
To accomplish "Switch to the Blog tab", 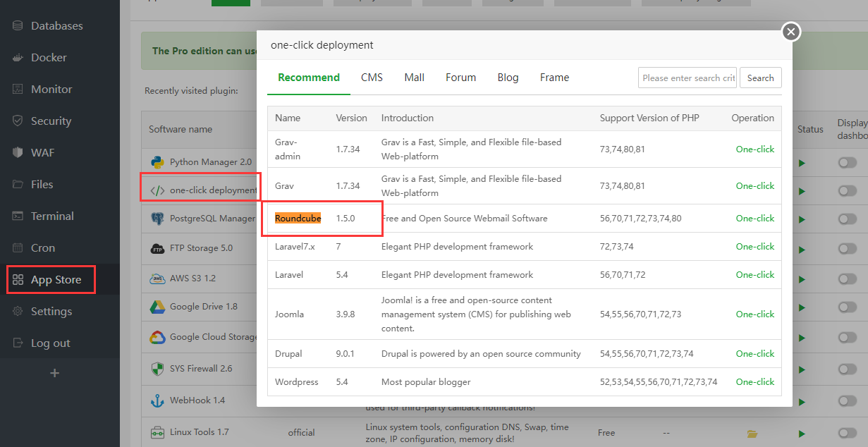I will [508, 78].
